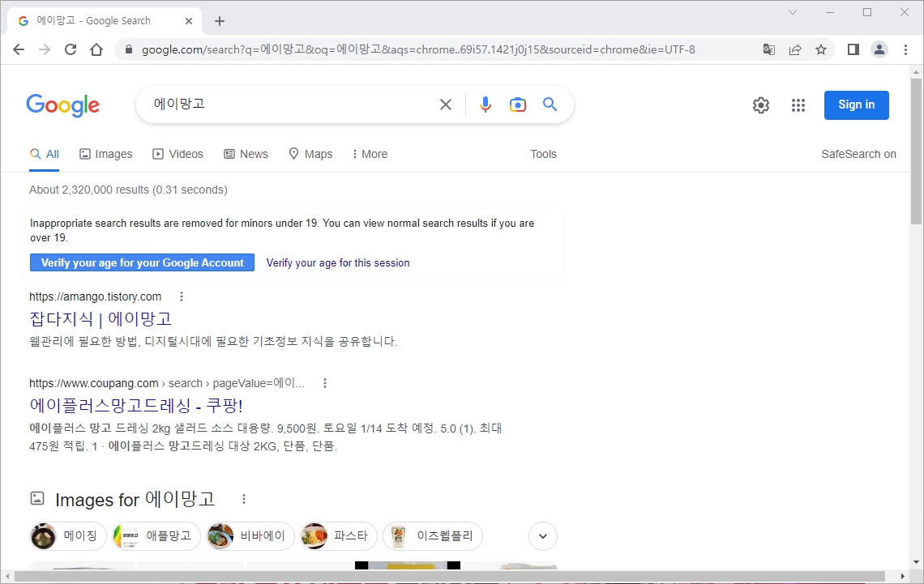924x584 pixels.
Task: Open more options for amango.tistory.com result
Action: (x=182, y=296)
